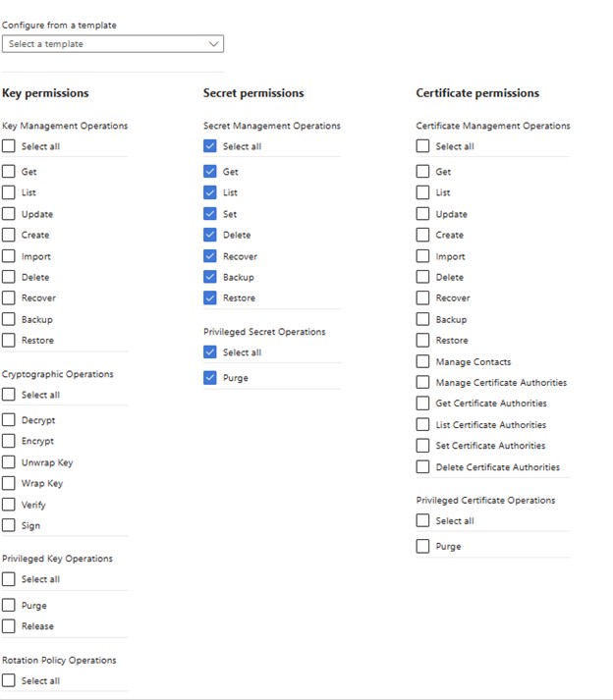Disable the Backup secret permission

click(210, 277)
